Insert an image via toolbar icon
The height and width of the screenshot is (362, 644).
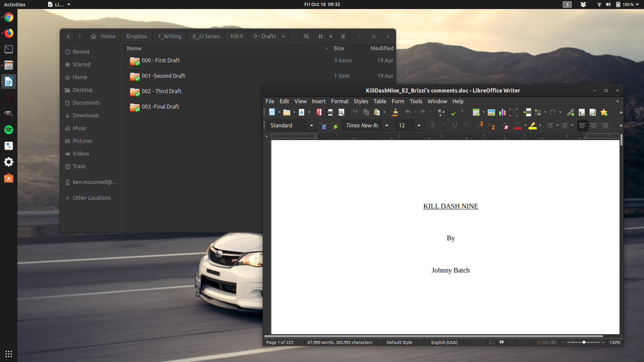491,113
